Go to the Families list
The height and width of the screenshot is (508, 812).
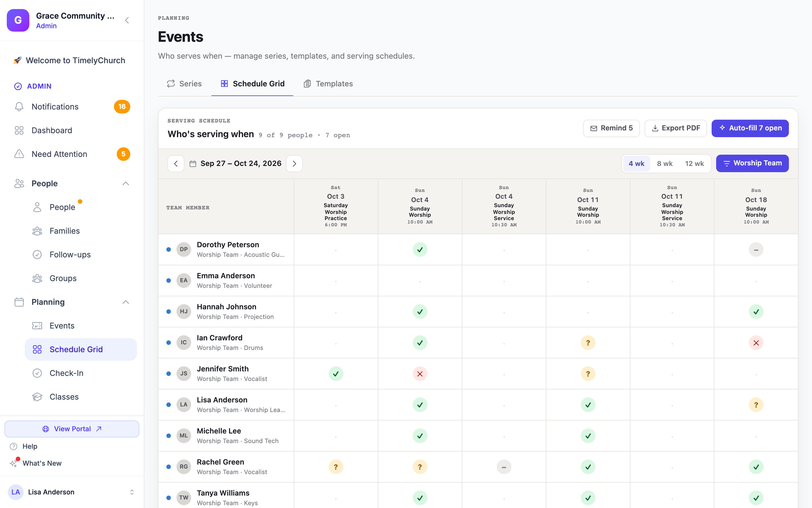81,231
